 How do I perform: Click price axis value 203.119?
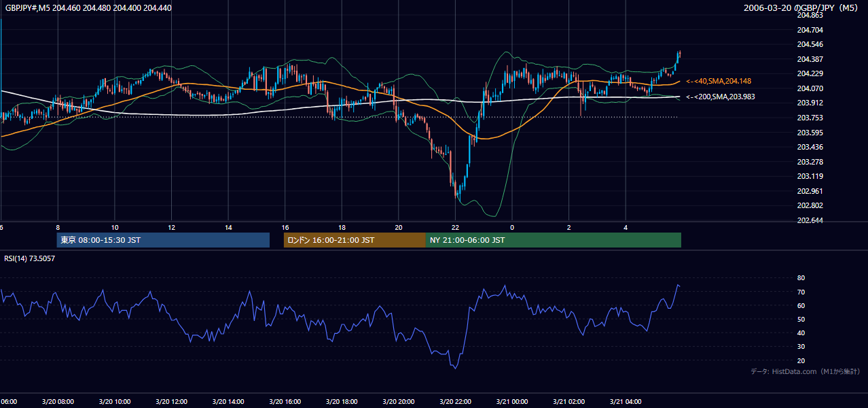(809, 176)
